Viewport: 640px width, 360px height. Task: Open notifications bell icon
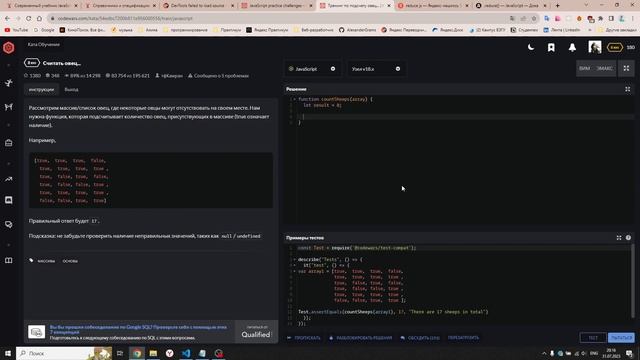[x=572, y=48]
